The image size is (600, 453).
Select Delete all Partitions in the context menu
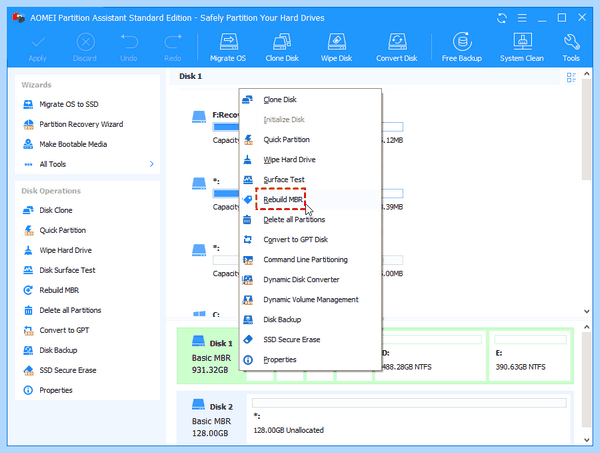pyautogui.click(x=310, y=220)
